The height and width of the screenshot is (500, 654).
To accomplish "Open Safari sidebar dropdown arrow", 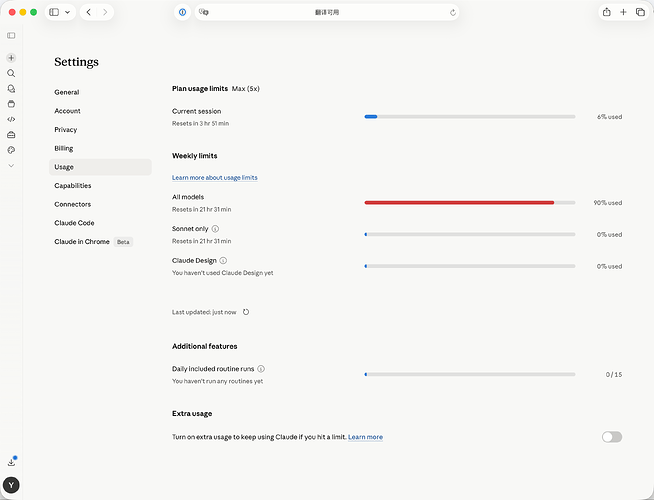I will (68, 12).
